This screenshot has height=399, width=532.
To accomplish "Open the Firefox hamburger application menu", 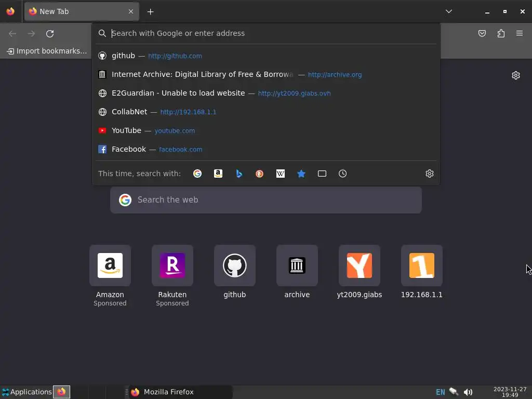I will click(x=520, y=33).
